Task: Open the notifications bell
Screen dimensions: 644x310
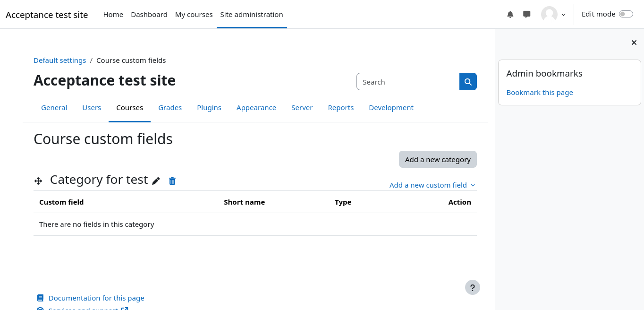Action: [510, 14]
